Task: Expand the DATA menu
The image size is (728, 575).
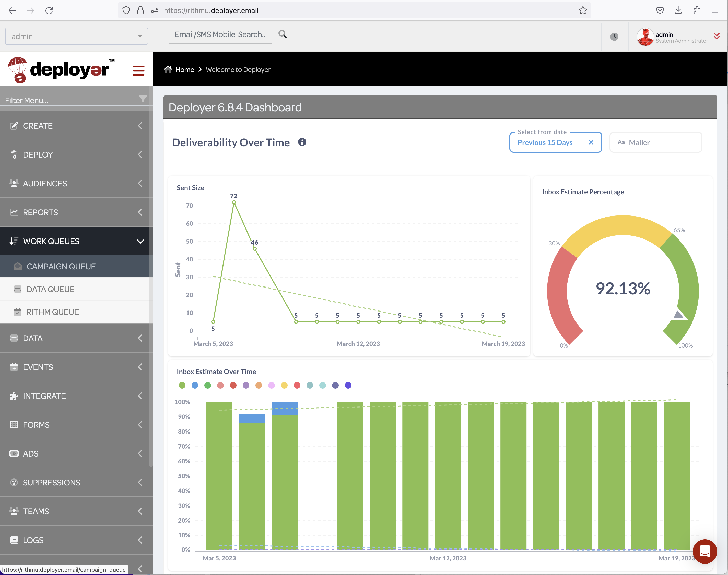Action: [76, 338]
